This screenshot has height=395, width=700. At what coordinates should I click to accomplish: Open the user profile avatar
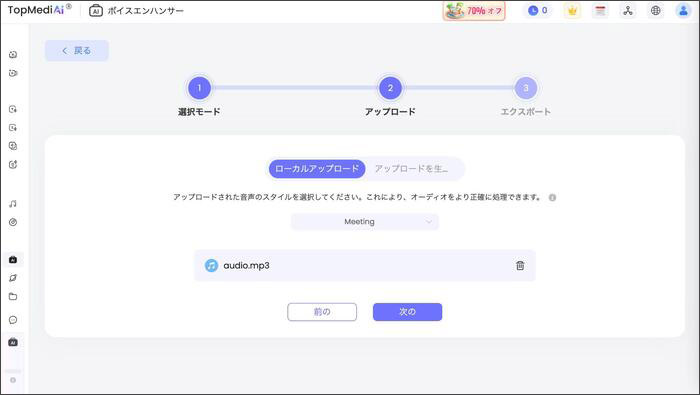683,11
